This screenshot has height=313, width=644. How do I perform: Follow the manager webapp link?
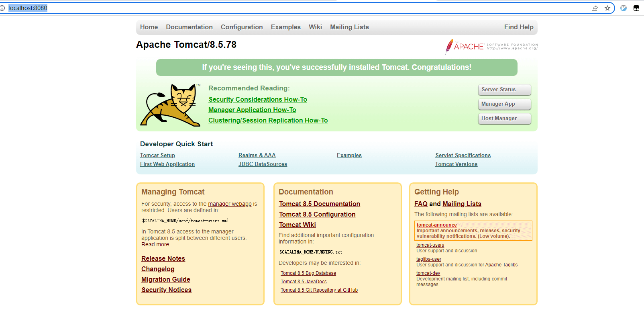point(230,204)
